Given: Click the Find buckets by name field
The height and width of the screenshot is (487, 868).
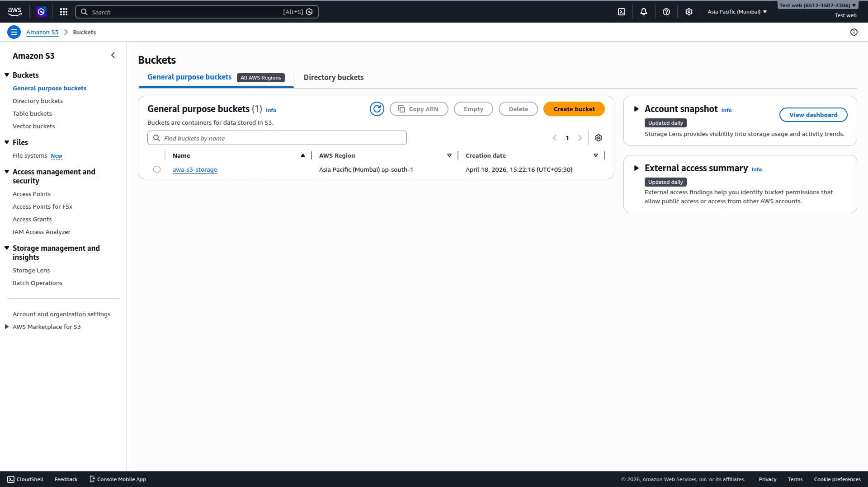Looking at the screenshot, I should point(277,138).
